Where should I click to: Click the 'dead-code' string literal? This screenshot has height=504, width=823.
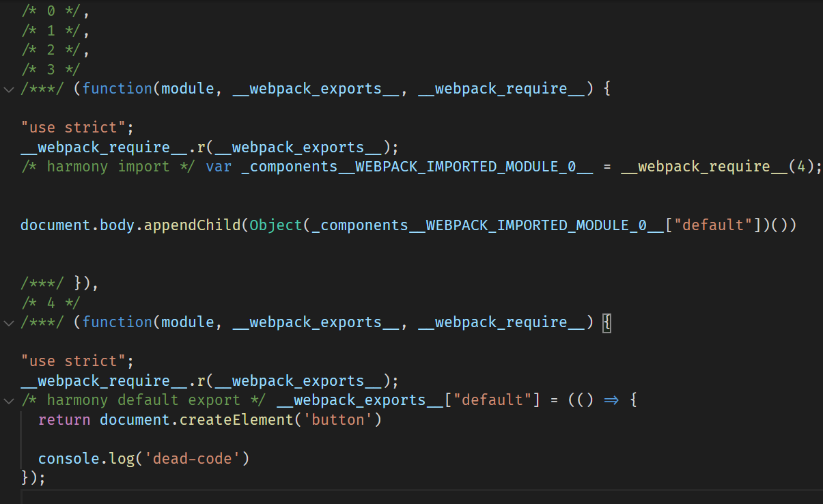click(x=193, y=458)
